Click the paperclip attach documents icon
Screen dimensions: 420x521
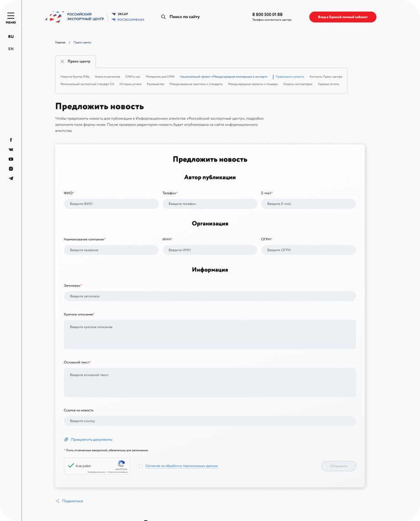[66, 440]
